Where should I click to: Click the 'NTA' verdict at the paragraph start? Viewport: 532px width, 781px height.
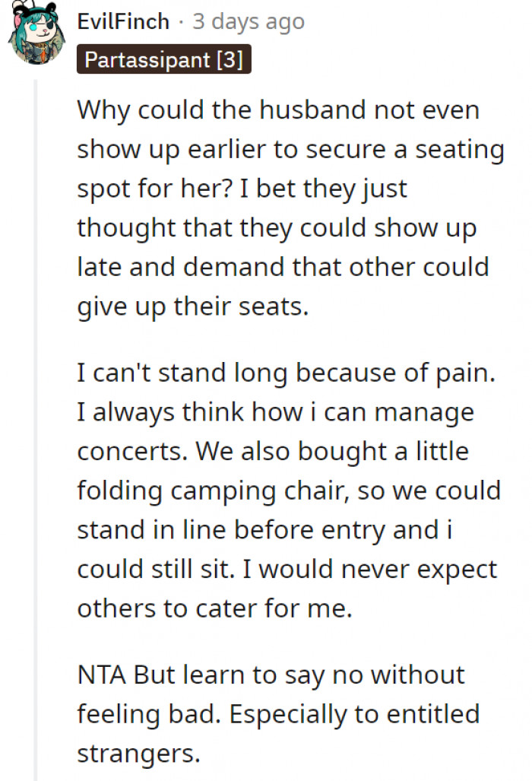pyautogui.click(x=103, y=675)
